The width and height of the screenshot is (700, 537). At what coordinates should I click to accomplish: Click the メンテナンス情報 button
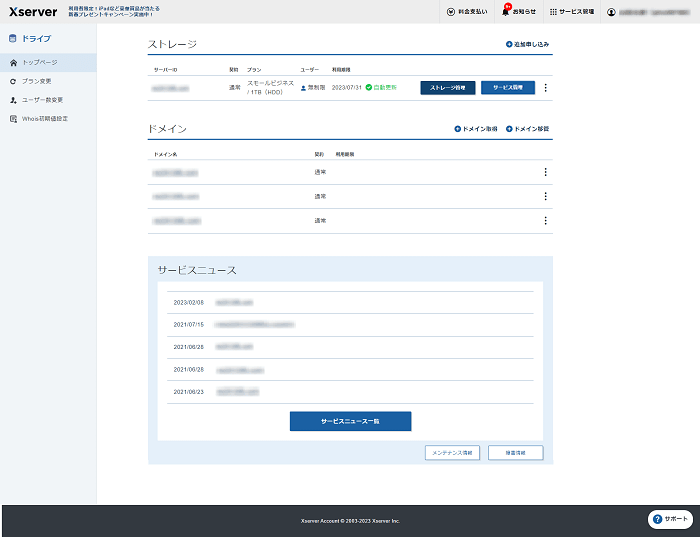pos(452,453)
